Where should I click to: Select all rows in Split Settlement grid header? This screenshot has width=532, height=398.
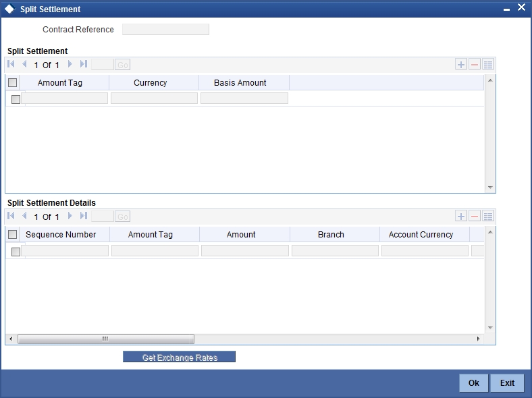(x=13, y=83)
